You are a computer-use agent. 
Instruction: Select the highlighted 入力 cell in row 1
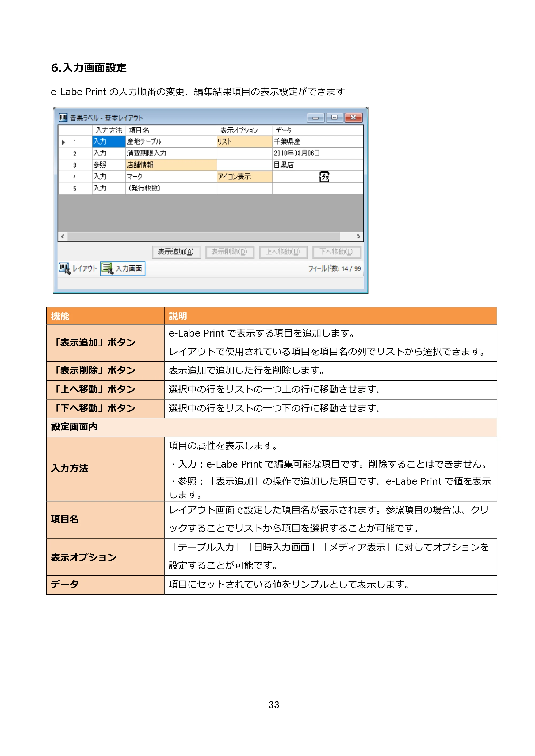[109, 142]
